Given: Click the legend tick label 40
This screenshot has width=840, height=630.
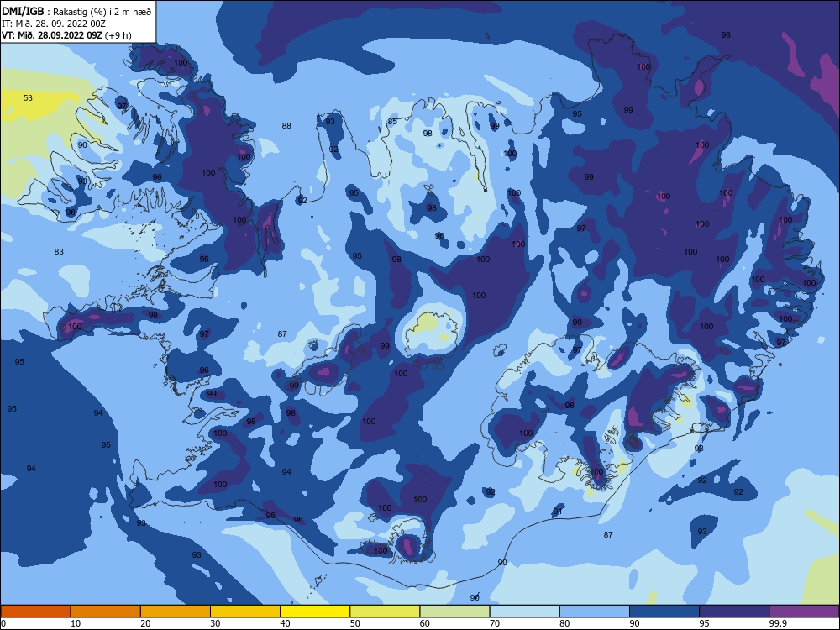Looking at the screenshot, I should (x=285, y=623).
